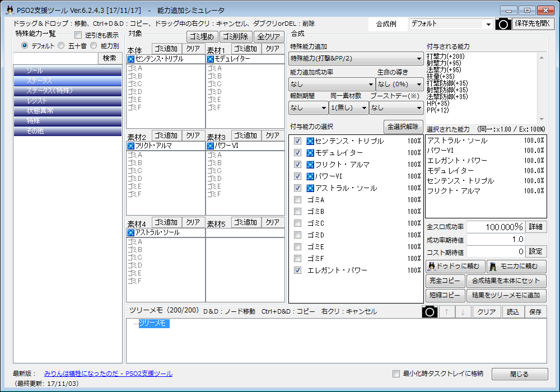Choose the 状態異常 category
560x392 pixels.
[67, 111]
